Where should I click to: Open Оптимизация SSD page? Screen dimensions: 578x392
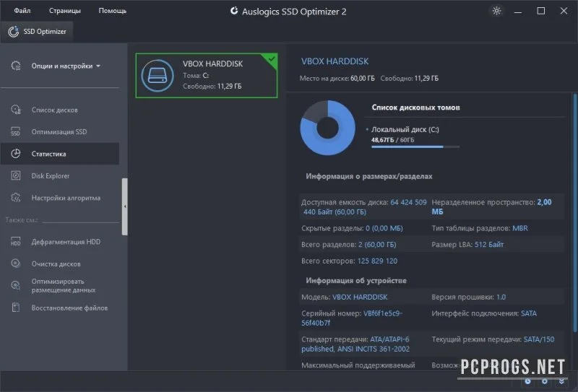59,132
